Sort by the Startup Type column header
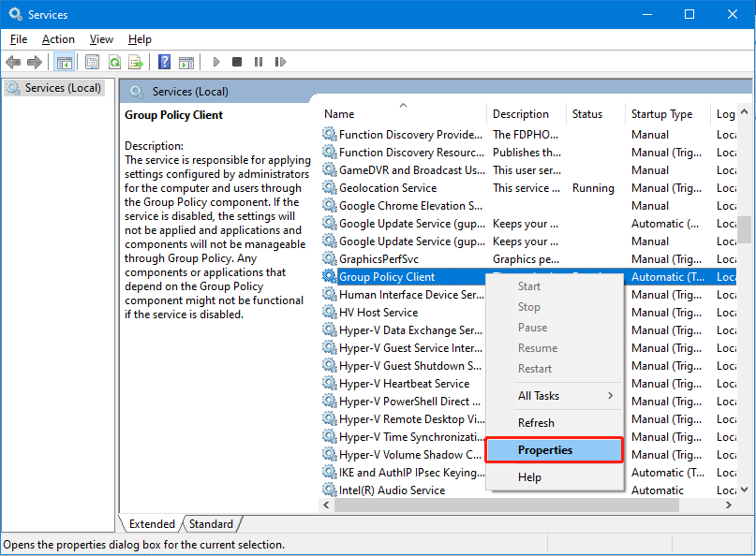This screenshot has width=756, height=556. point(661,114)
